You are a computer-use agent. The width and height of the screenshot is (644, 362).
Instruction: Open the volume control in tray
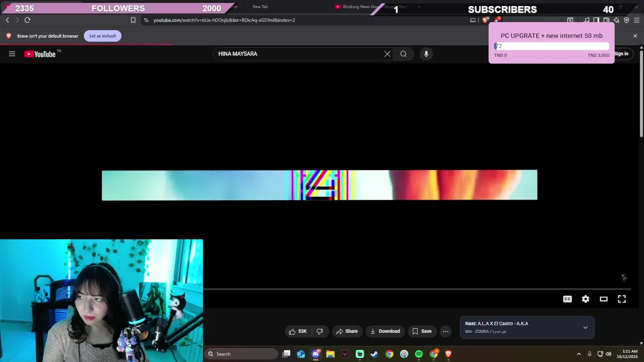(x=608, y=354)
